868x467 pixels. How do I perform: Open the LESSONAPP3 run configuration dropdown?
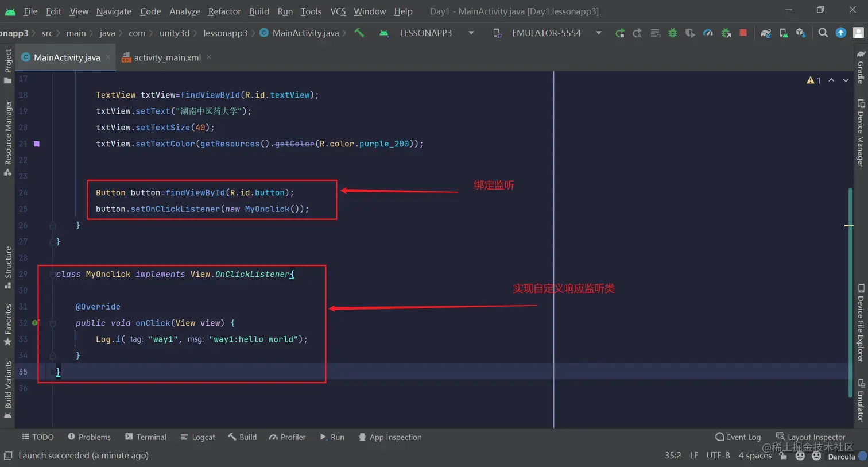(x=427, y=33)
